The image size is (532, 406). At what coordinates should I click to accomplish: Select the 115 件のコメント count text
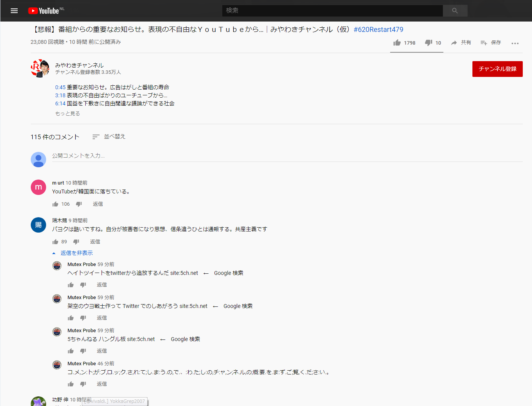pyautogui.click(x=55, y=137)
